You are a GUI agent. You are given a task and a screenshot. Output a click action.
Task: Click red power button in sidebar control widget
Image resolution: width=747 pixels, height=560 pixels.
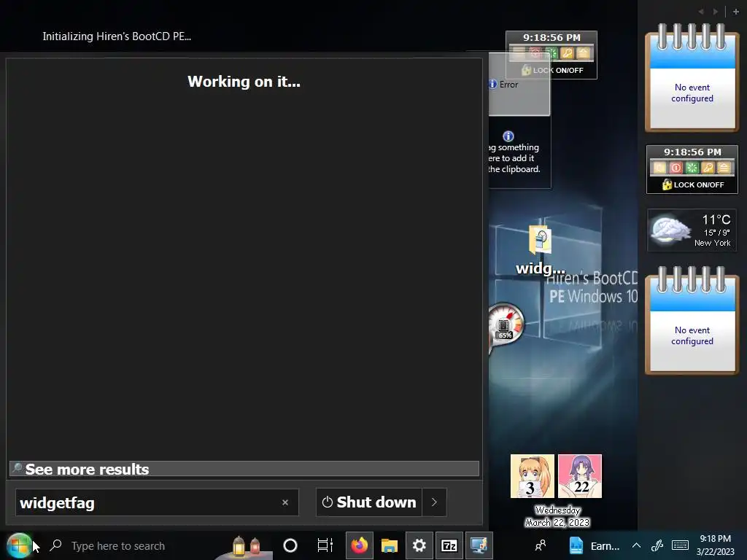point(676,168)
